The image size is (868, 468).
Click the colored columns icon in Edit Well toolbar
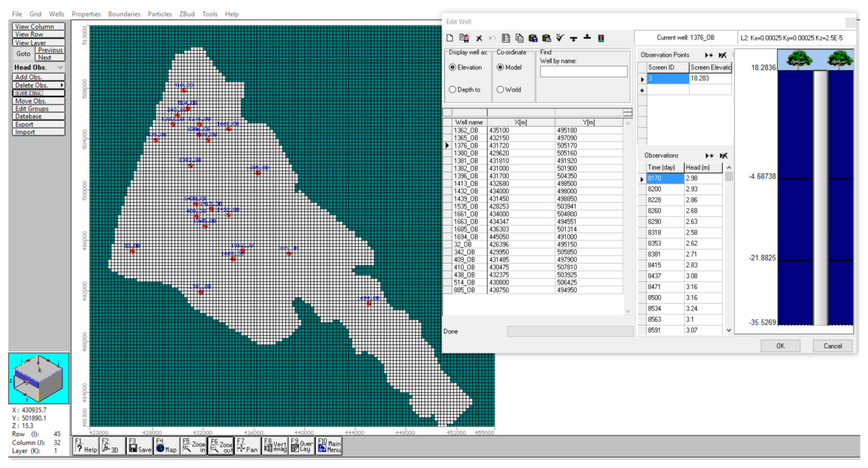point(601,38)
